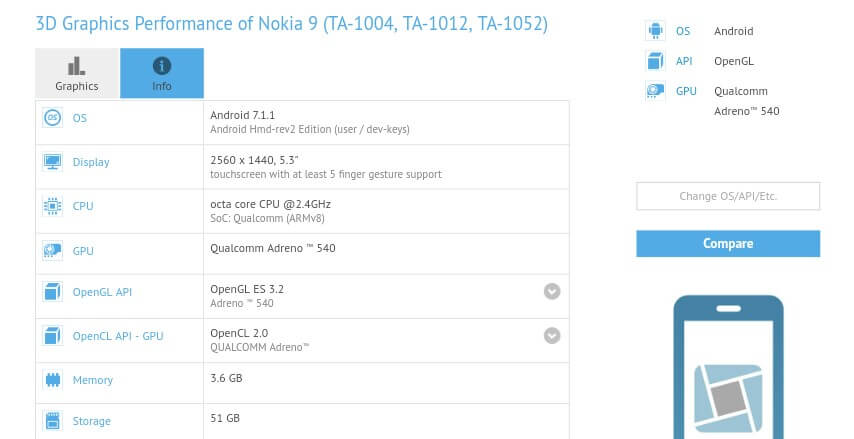Expand the OpenGL ES 3.2 details arrow
The width and height of the screenshot is (854, 439).
pos(552,291)
